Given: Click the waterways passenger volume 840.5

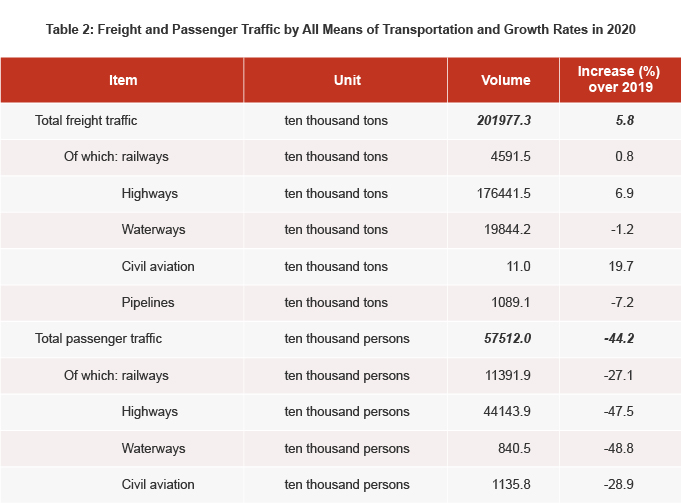Looking at the screenshot, I should click(x=513, y=447).
